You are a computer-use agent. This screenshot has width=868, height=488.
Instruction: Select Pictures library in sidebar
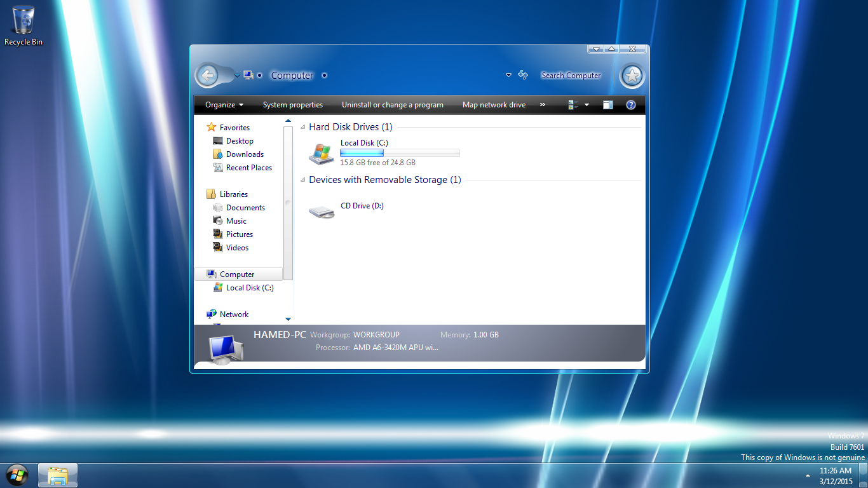[239, 234]
